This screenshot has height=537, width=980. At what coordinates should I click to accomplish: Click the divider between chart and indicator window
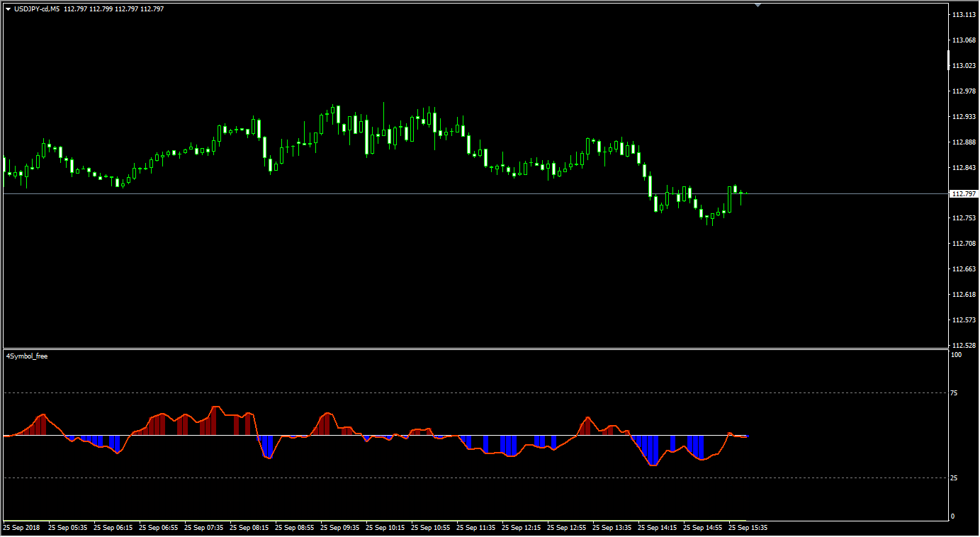[475, 349]
